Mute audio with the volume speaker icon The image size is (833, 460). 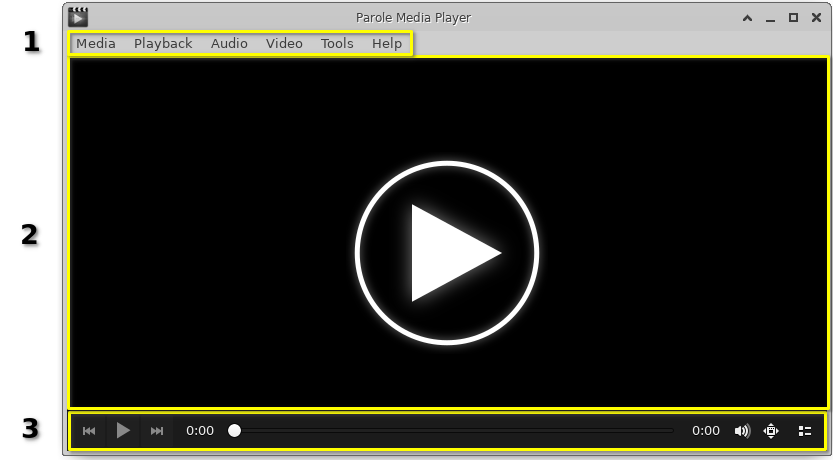tap(742, 431)
